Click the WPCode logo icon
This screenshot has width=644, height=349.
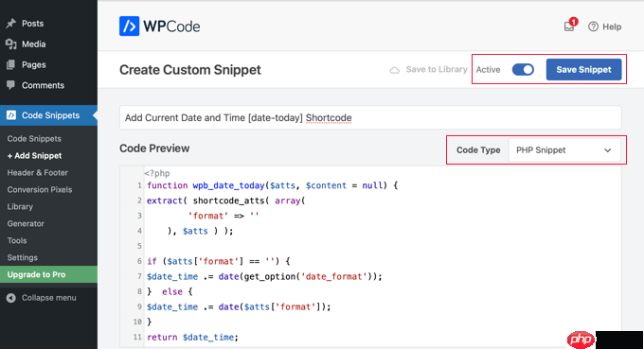pos(130,26)
